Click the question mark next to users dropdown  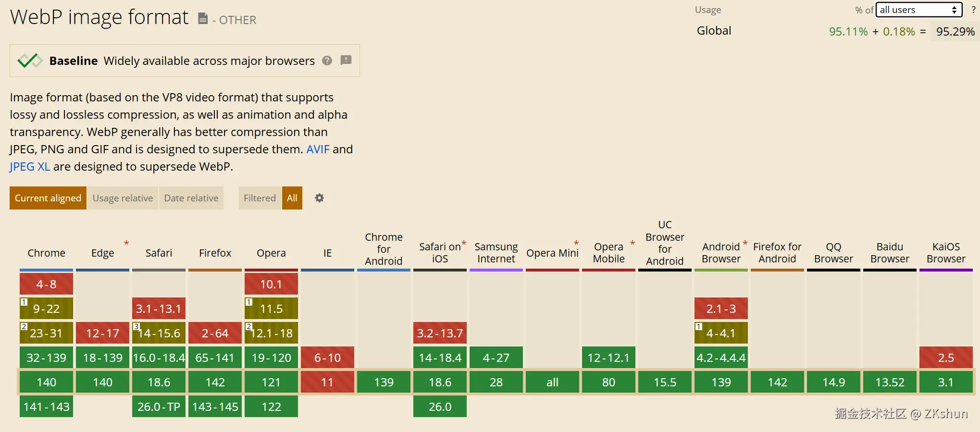pyautogui.click(x=973, y=10)
